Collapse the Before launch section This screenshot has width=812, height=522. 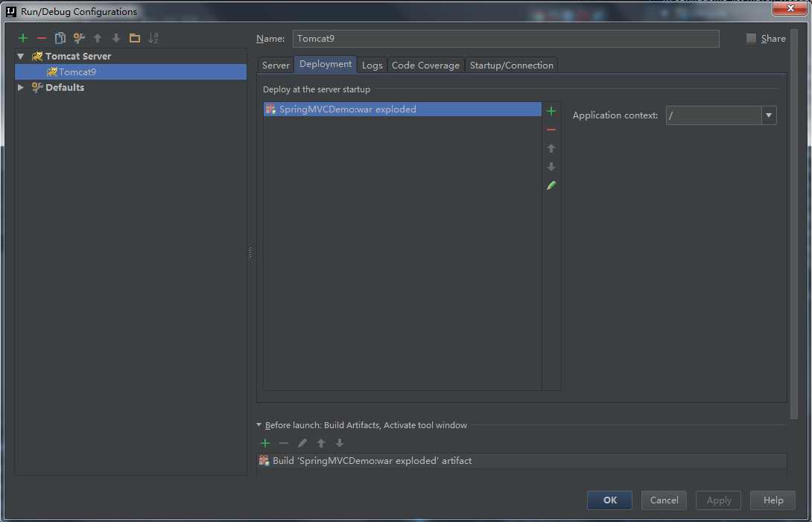coord(259,424)
